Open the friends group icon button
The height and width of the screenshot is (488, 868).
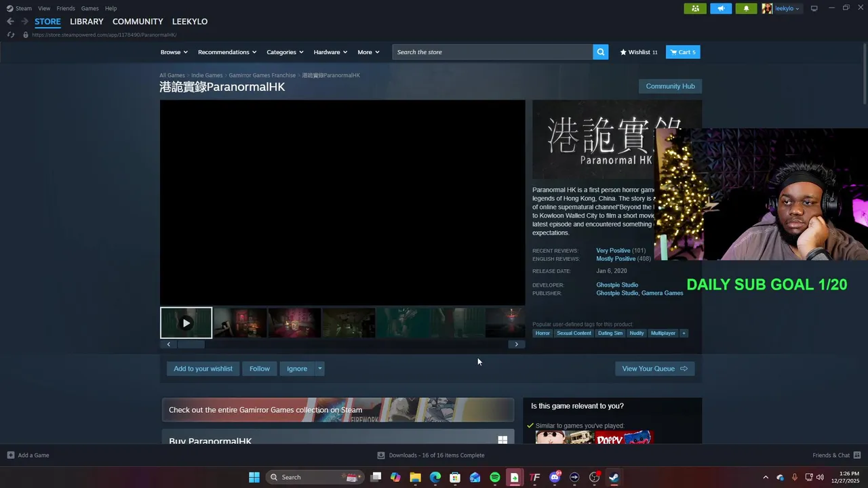tap(695, 8)
